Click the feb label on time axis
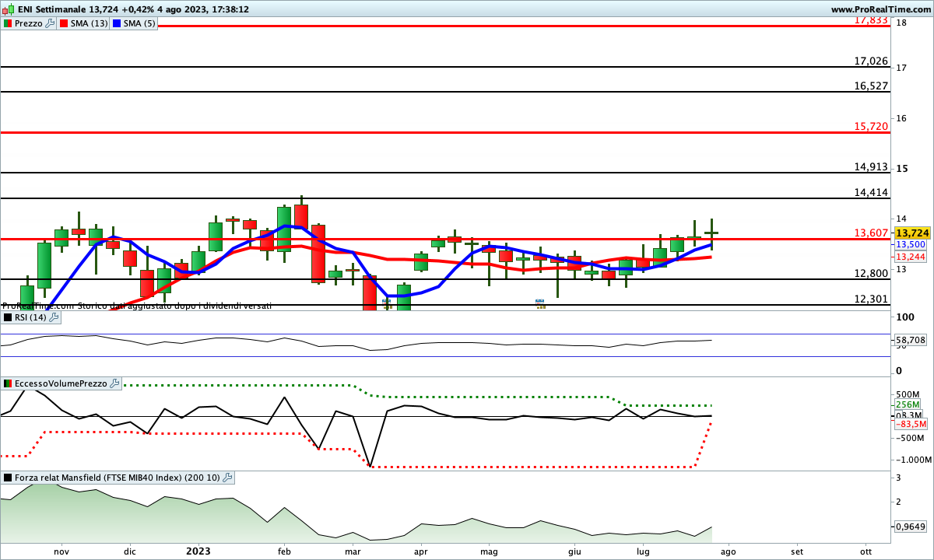Image resolution: width=934 pixels, height=560 pixels. coord(284,551)
